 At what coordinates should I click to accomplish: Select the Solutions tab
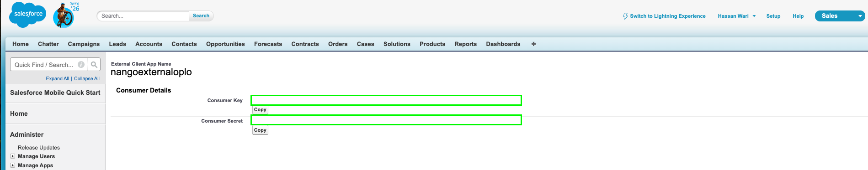click(397, 44)
